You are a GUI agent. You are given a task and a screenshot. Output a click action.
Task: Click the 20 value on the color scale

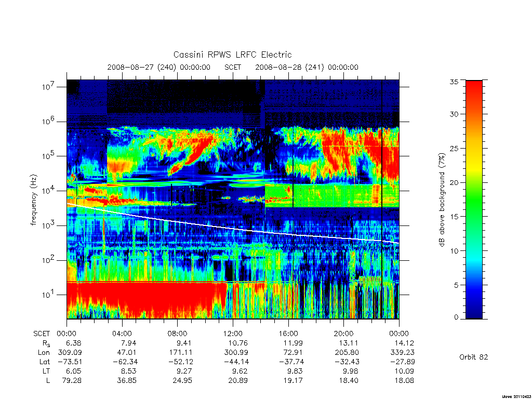[x=454, y=182]
